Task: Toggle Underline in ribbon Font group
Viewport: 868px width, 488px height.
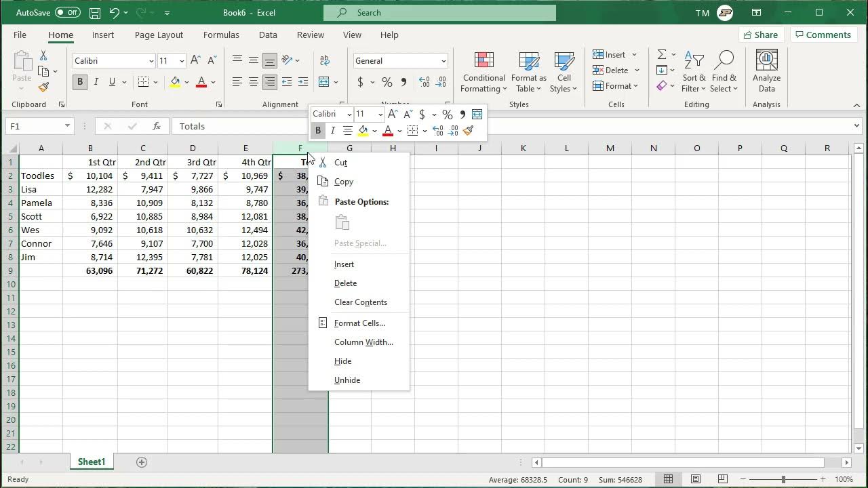Action: tap(112, 82)
